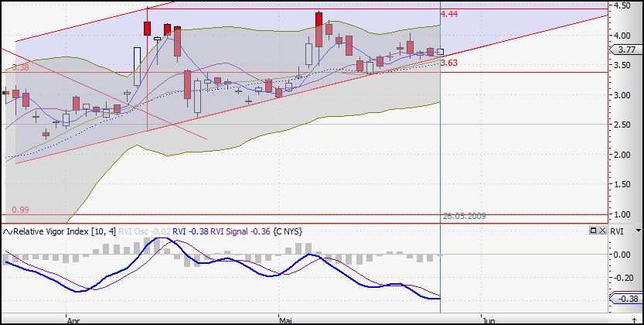This screenshot has height=325, width=644.
Task: Click the 4.44 resistance level label
Action: click(449, 15)
